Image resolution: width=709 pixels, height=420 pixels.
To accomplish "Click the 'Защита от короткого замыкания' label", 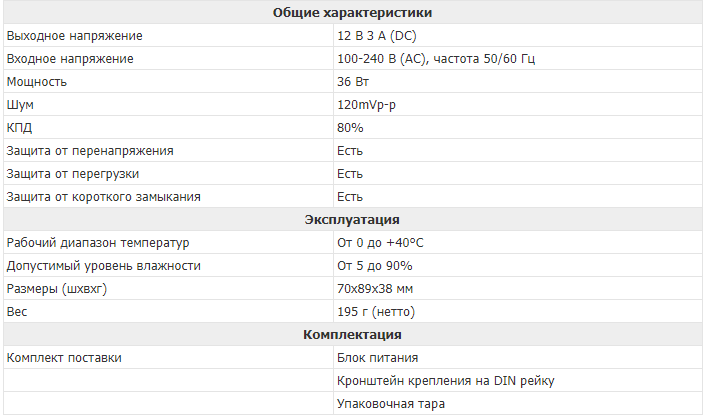I will point(104,197).
